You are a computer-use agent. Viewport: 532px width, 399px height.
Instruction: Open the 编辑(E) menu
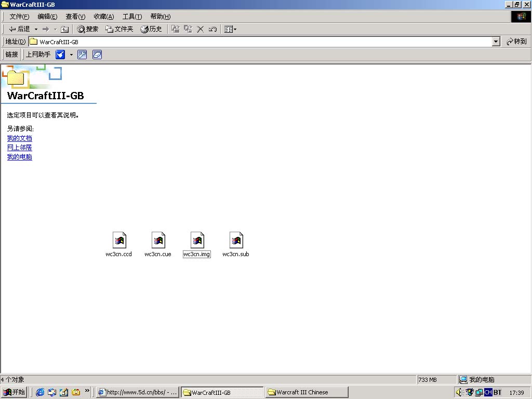tap(47, 17)
